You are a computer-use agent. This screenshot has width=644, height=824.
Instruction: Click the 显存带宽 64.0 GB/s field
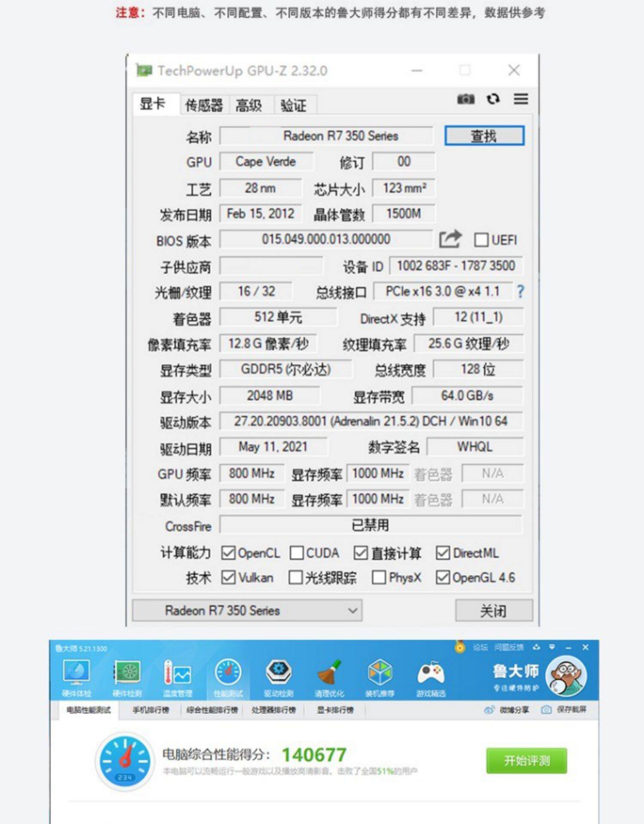point(468,395)
